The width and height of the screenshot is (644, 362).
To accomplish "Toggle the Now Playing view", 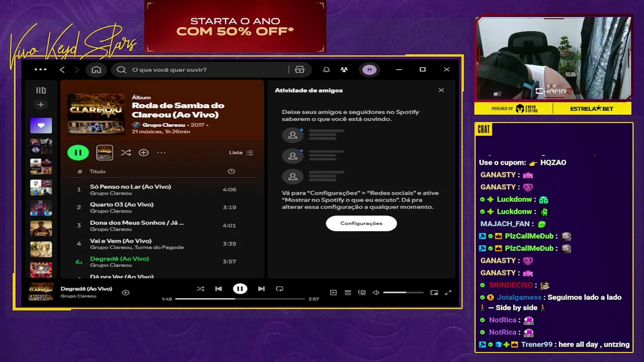I will 333,293.
